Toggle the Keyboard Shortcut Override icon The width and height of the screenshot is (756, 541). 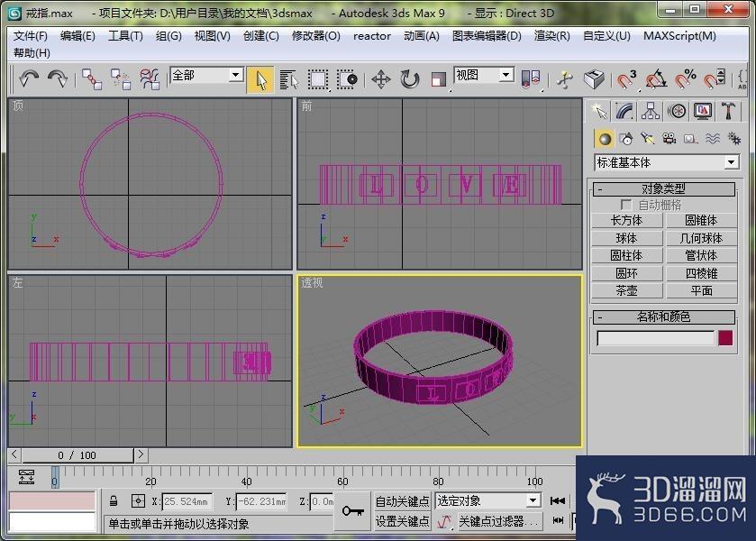(594, 79)
